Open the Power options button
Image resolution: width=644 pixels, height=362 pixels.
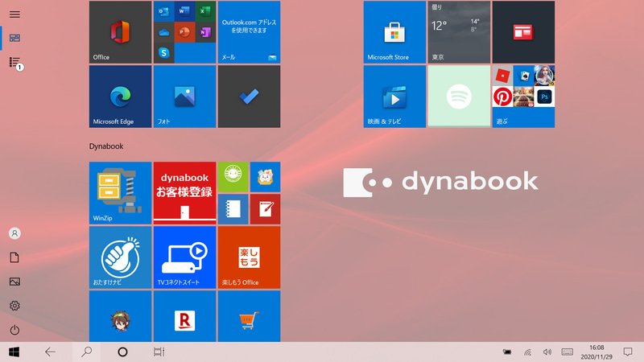click(x=14, y=330)
